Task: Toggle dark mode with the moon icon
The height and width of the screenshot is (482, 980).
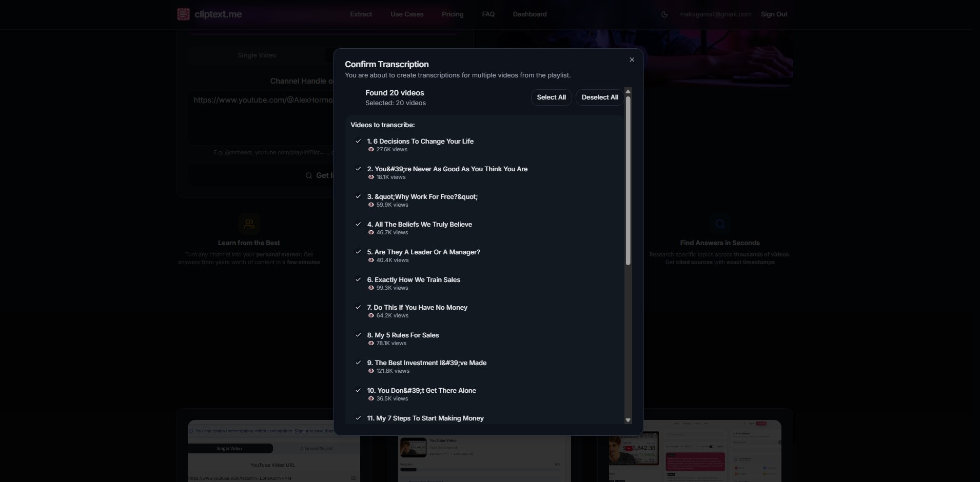Action: click(x=664, y=14)
